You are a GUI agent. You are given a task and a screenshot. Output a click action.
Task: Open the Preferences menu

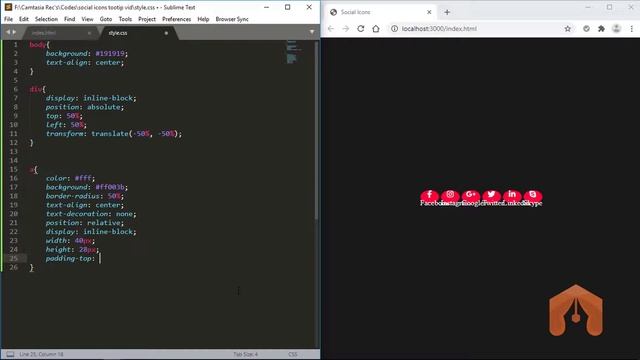pos(176,19)
